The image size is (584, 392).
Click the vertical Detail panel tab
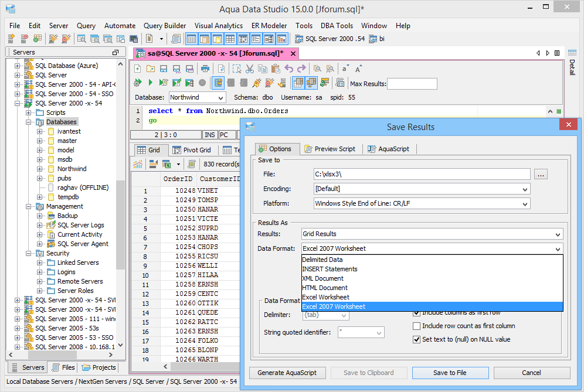(572, 63)
